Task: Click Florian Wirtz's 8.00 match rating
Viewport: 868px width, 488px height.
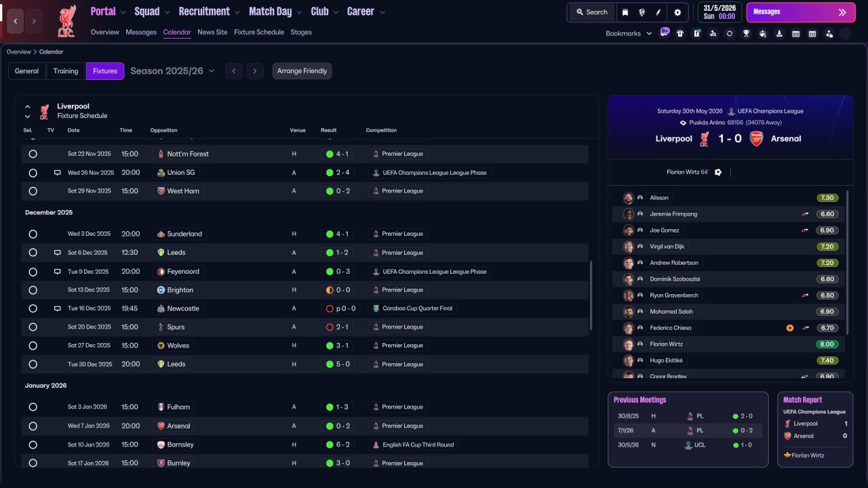Action: coord(828,344)
